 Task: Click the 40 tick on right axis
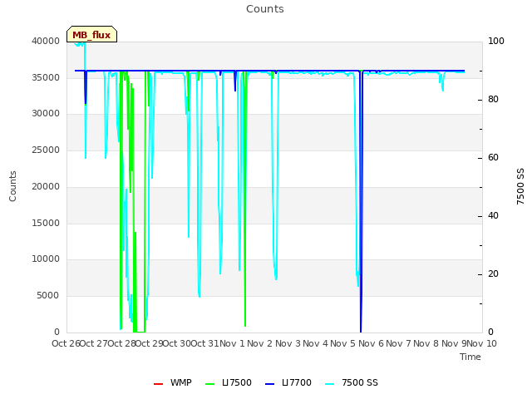(x=493, y=216)
